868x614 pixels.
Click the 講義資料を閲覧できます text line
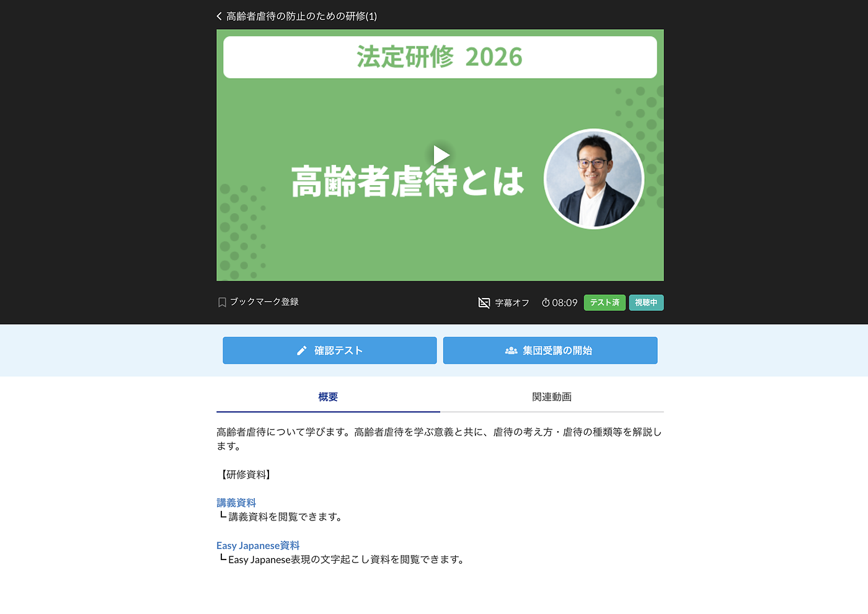286,517
